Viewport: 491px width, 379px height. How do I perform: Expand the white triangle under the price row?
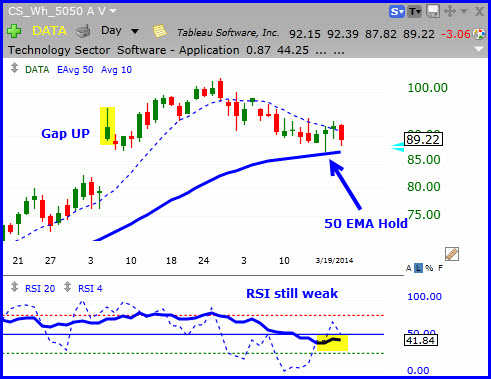(479, 49)
